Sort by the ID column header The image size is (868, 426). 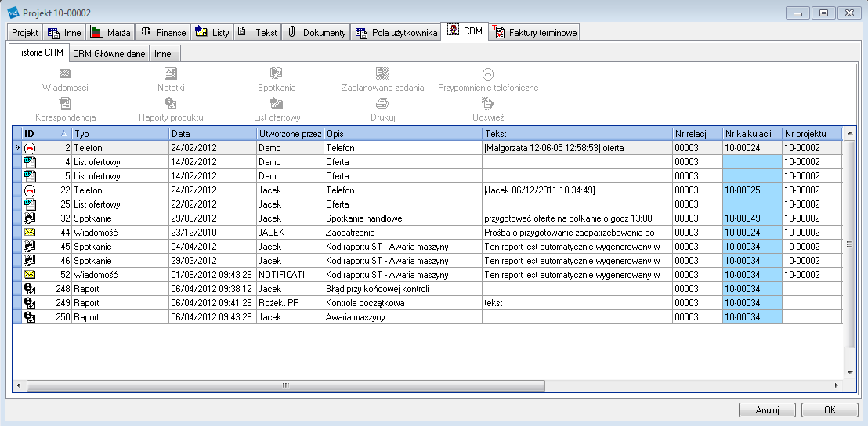[47, 134]
